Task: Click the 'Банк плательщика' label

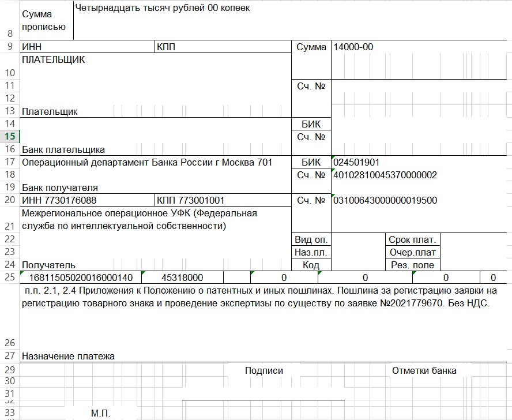Action: (63, 149)
